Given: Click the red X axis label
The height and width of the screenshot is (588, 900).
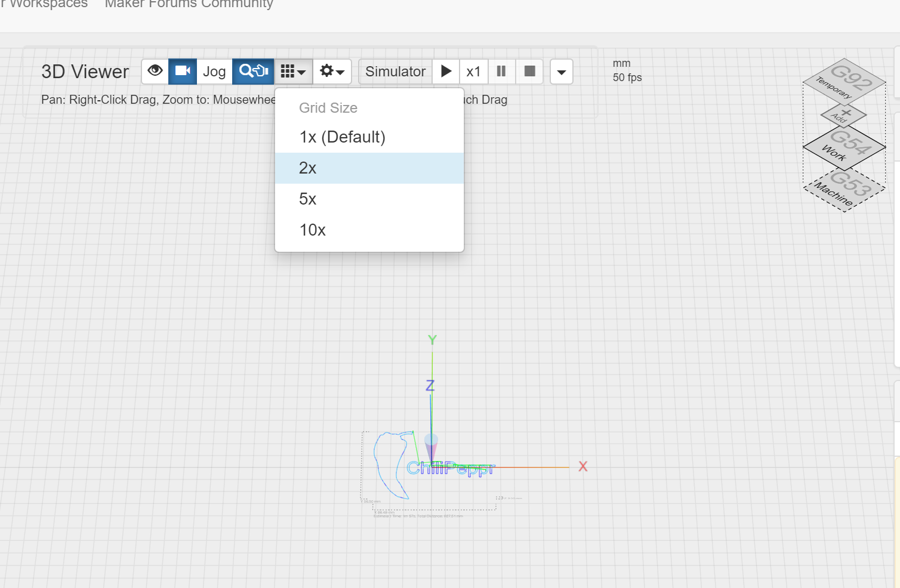Looking at the screenshot, I should click(583, 466).
